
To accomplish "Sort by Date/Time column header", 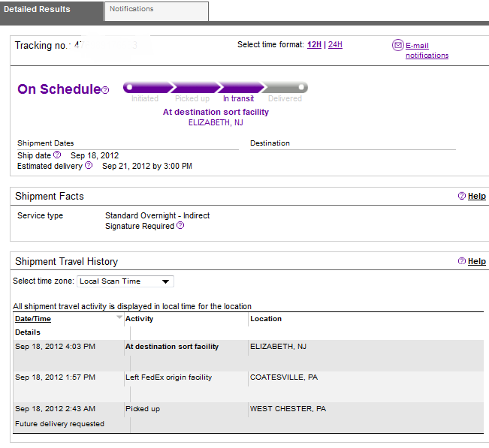I will pos(33,319).
